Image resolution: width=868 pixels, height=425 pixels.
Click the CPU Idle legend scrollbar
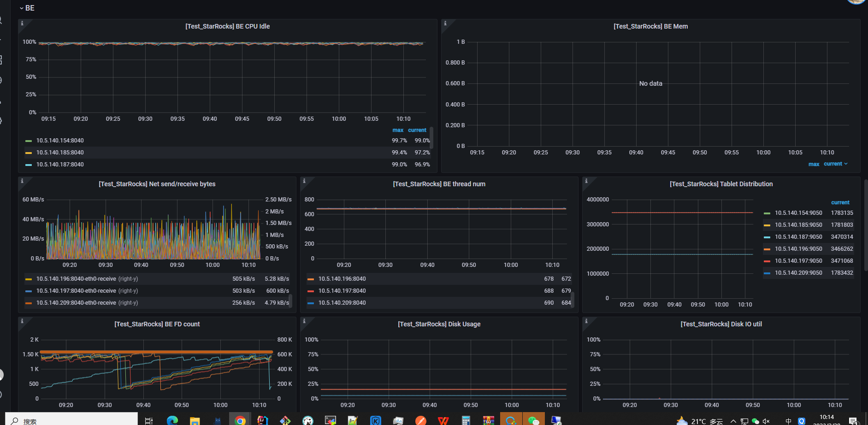coord(431,137)
